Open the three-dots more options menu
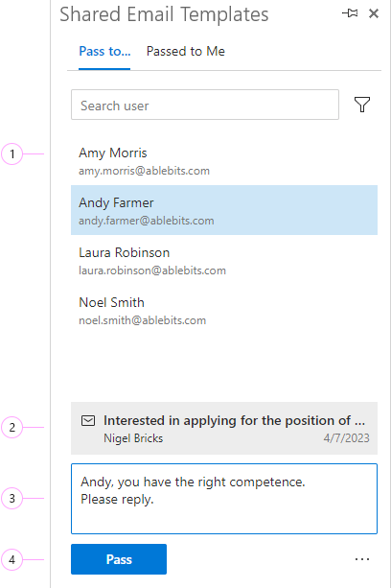This screenshot has width=391, height=588. point(362,559)
